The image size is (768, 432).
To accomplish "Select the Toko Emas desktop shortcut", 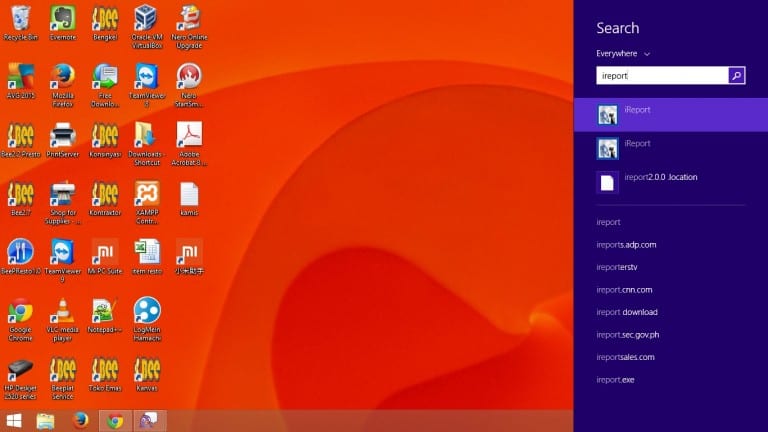I will 105,374.
